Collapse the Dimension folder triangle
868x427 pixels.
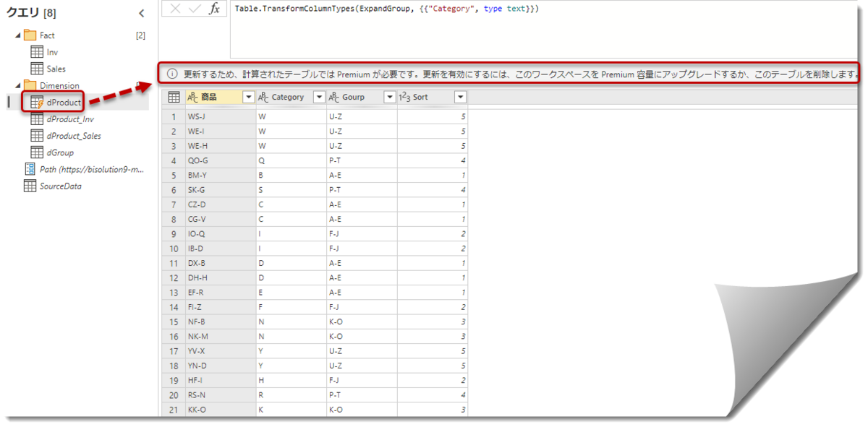pyautogui.click(x=17, y=85)
